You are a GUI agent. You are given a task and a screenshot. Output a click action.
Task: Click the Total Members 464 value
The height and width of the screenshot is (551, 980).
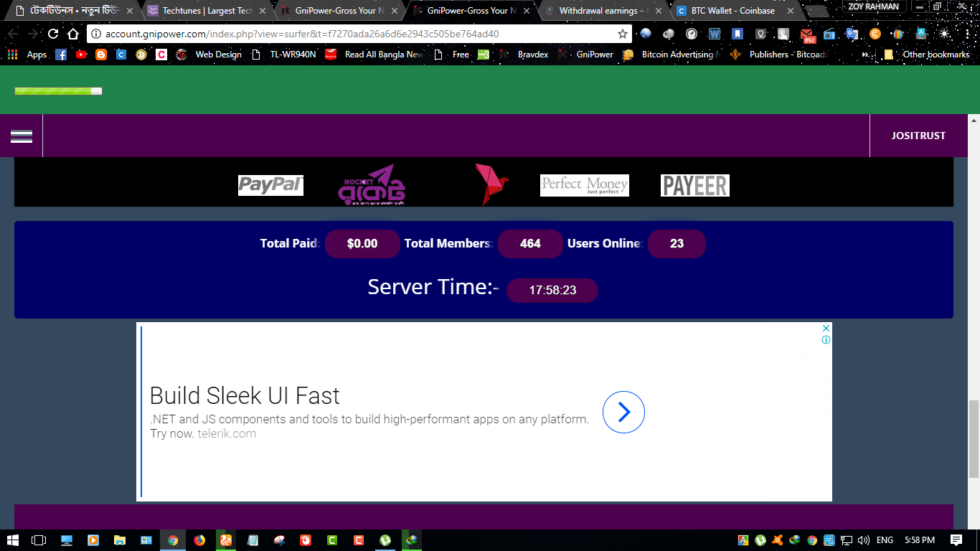530,244
